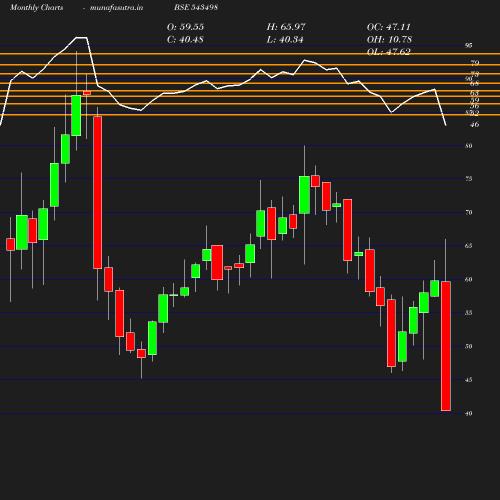This screenshot has height=500, width=500.
Task: Click the munafasutra.in site label
Action: [x=116, y=8]
